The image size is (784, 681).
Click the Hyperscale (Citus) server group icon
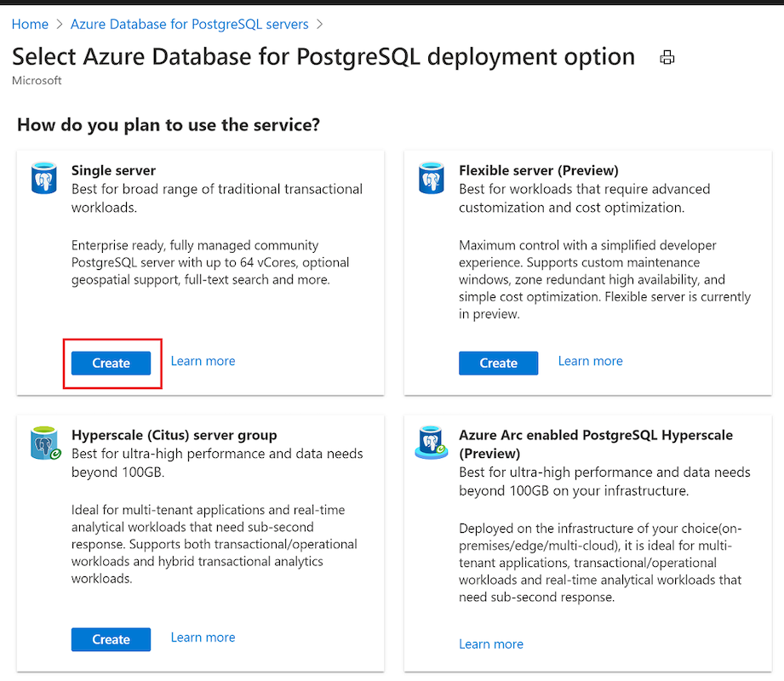pyautogui.click(x=44, y=444)
